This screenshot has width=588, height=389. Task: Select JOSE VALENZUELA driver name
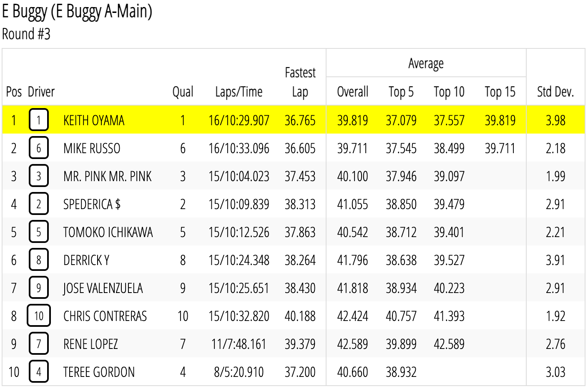click(103, 288)
